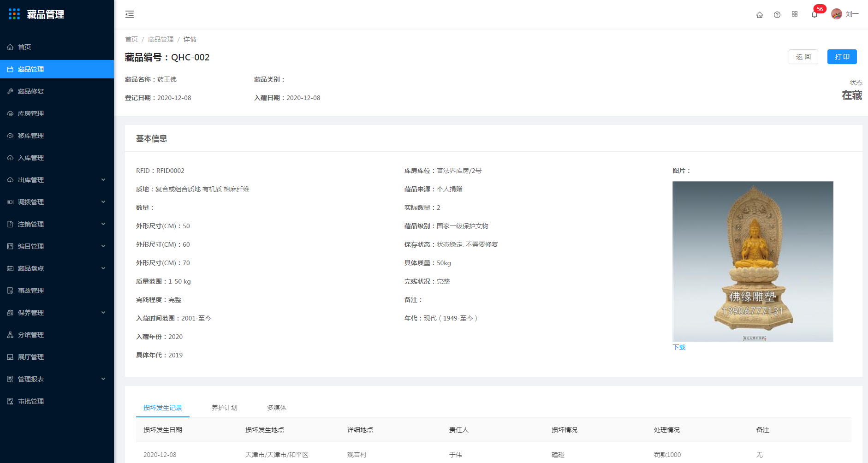
Task: Click the 于伟 responsible person cell
Action: [456, 455]
